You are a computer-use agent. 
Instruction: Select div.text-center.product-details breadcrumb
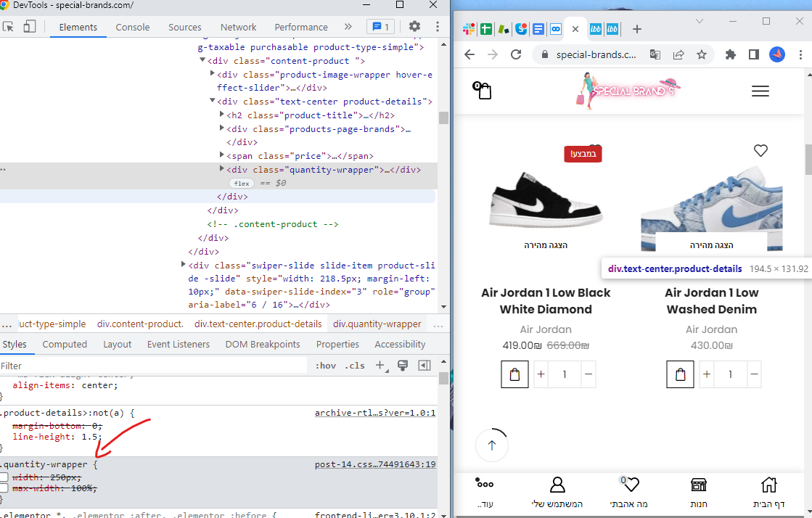(258, 324)
